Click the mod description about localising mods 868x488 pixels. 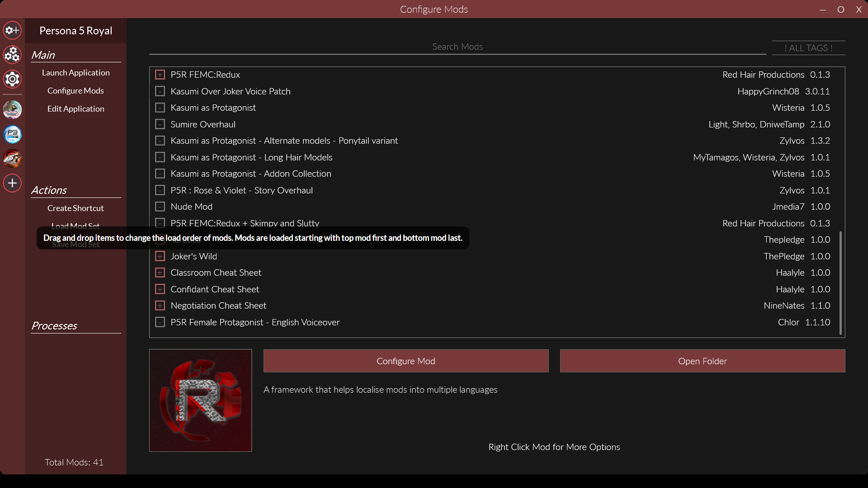[380, 389]
